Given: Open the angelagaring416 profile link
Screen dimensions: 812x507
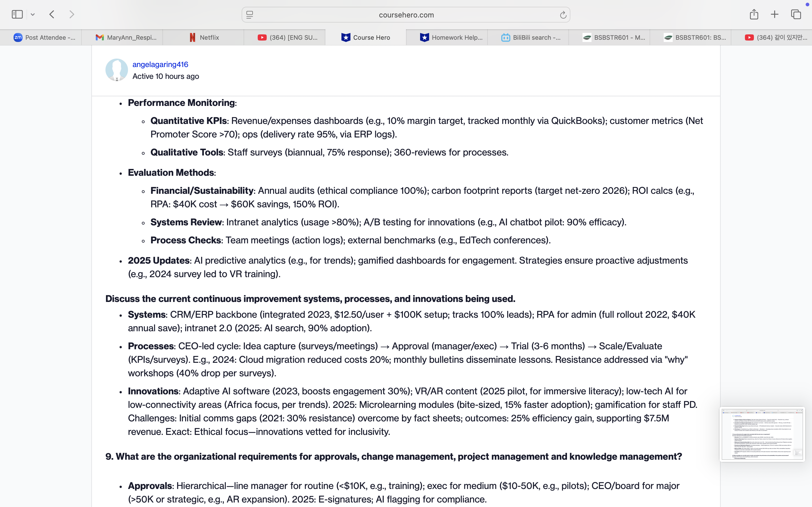Looking at the screenshot, I should [160, 65].
